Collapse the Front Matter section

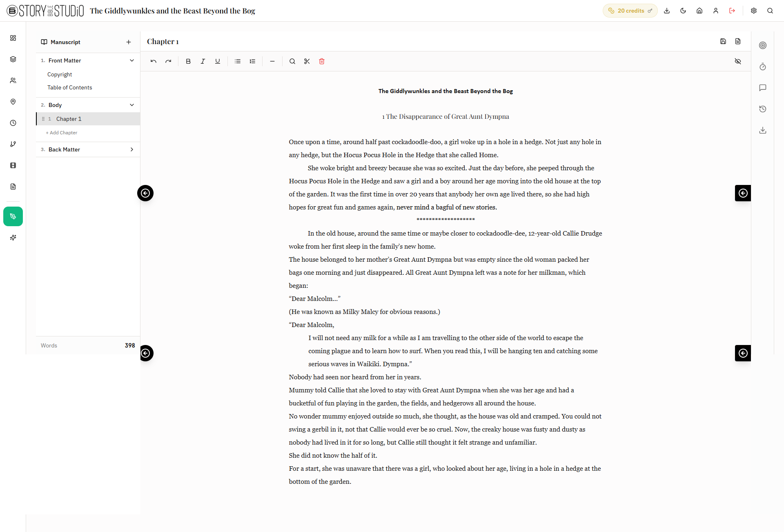132,60
